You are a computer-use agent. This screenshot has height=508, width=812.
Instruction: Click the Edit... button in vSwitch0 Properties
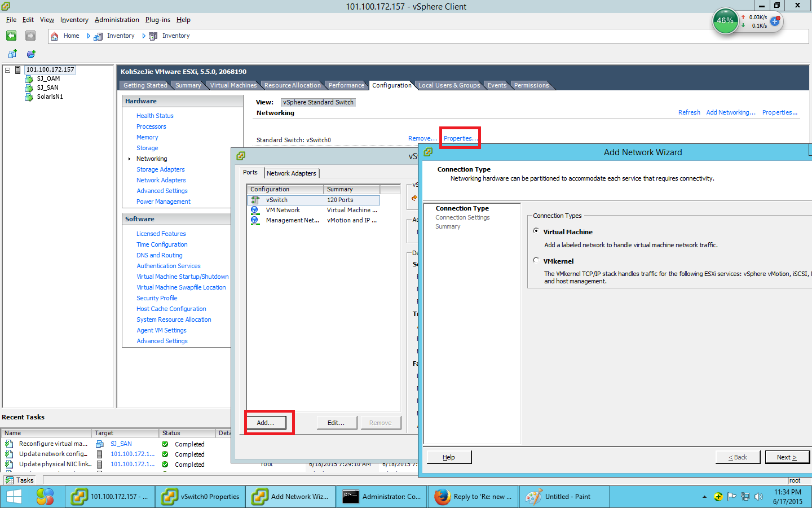(x=336, y=423)
